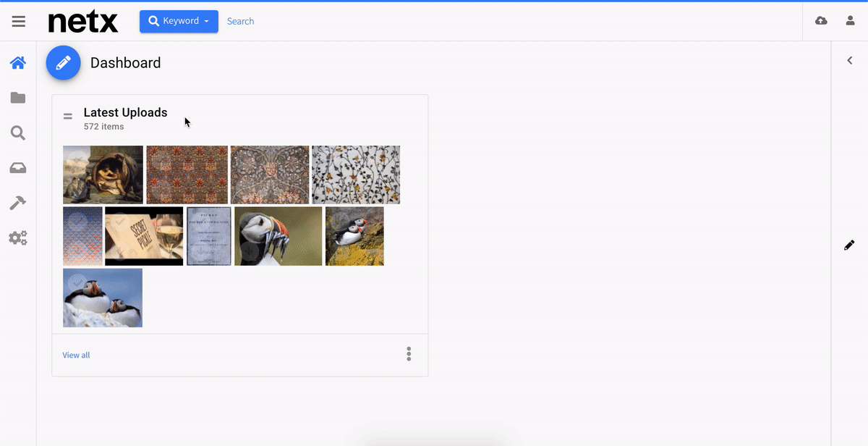
Task: Open the Search sidebar icon
Action: tap(18, 132)
